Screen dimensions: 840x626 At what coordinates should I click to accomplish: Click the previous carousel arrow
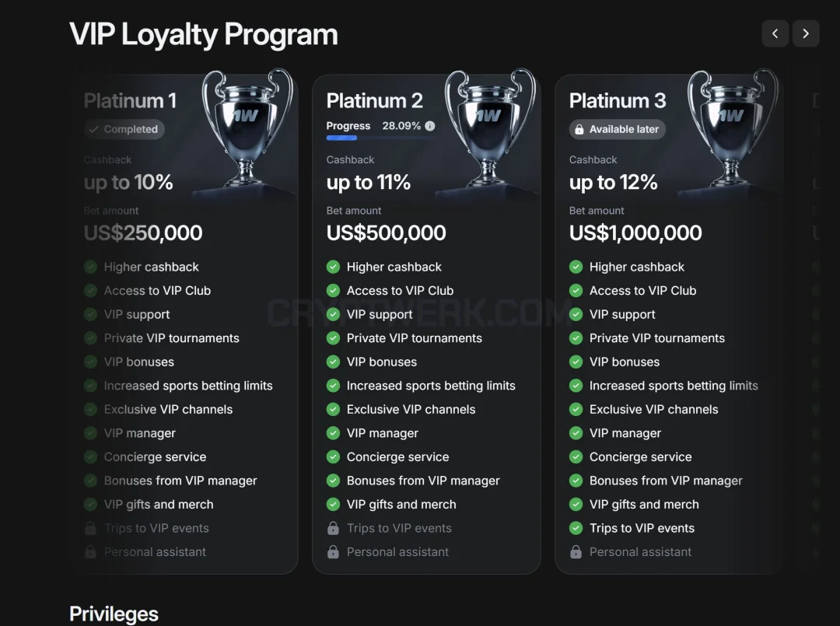[x=775, y=33]
